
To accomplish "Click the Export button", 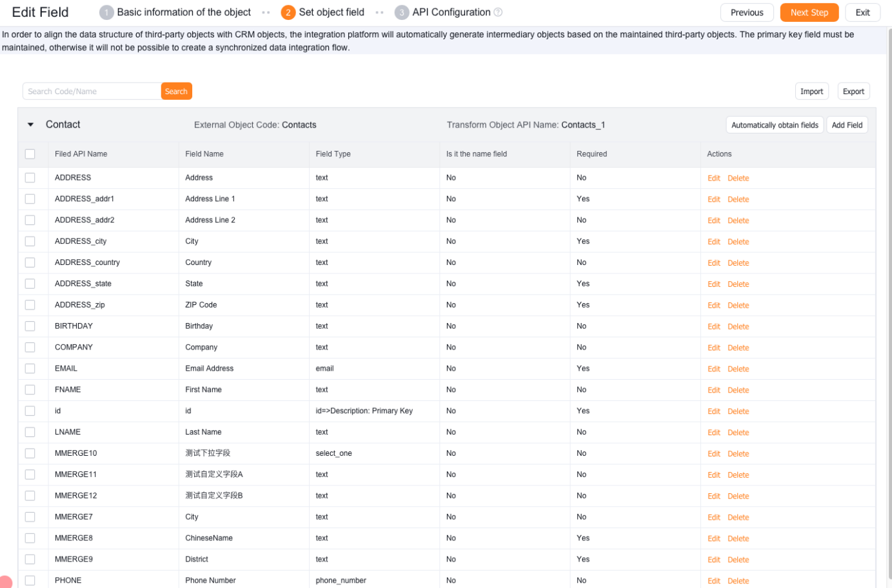I will point(853,92).
